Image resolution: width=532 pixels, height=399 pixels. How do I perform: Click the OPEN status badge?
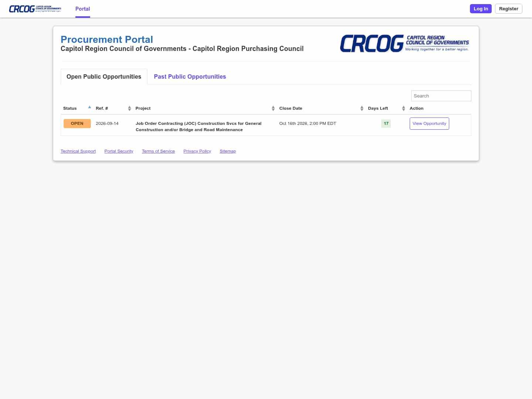coord(77,123)
